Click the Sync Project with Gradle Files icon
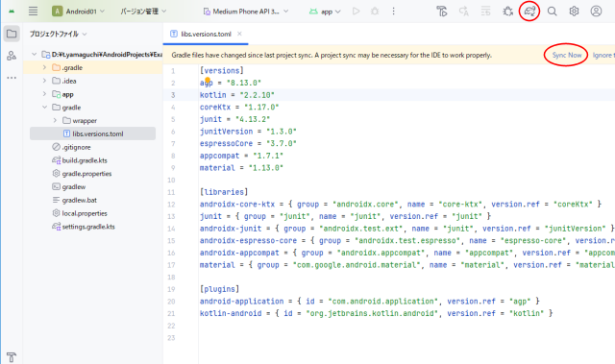This screenshot has height=364, width=615. click(x=529, y=12)
